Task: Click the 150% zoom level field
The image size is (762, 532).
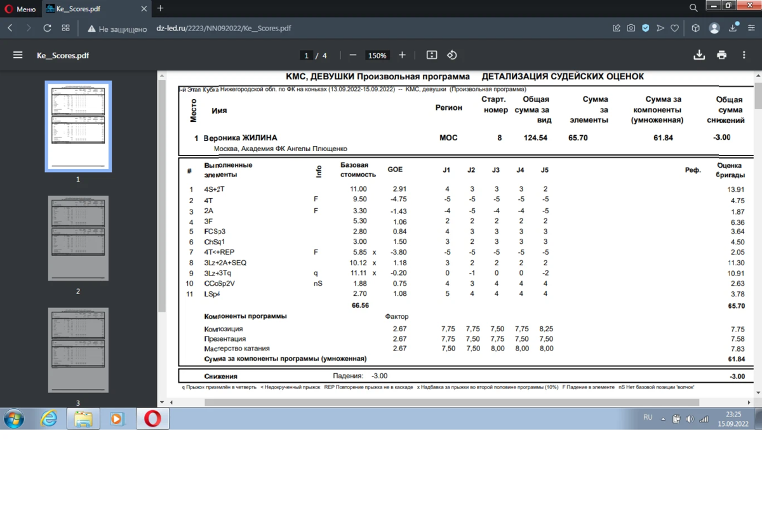Action: (x=377, y=55)
